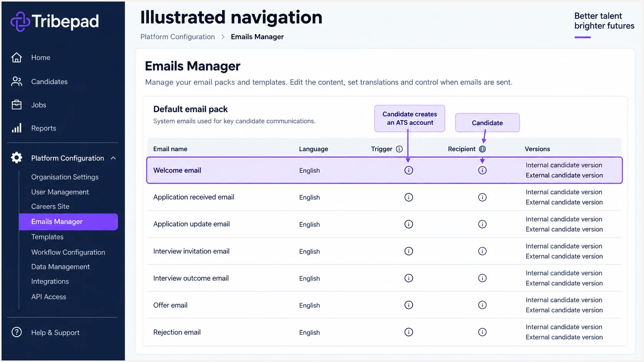This screenshot has height=362, width=644.
Task: Open Data Management in sidebar
Action: pyautogui.click(x=60, y=267)
